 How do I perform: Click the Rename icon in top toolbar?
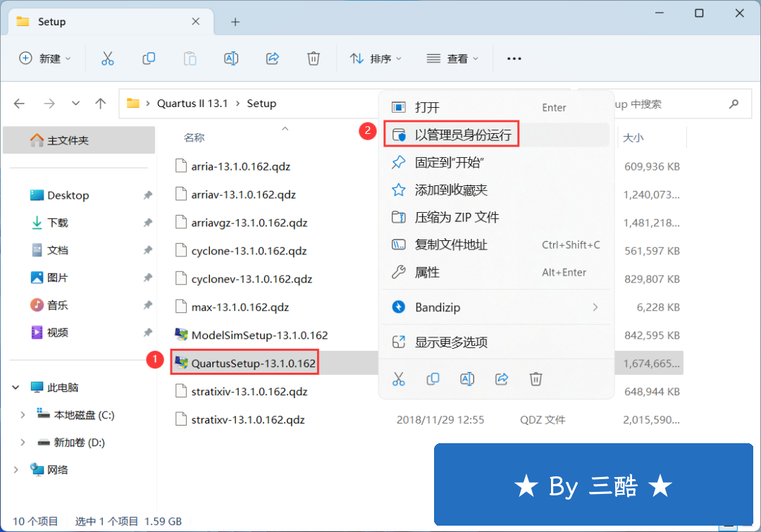(x=230, y=58)
